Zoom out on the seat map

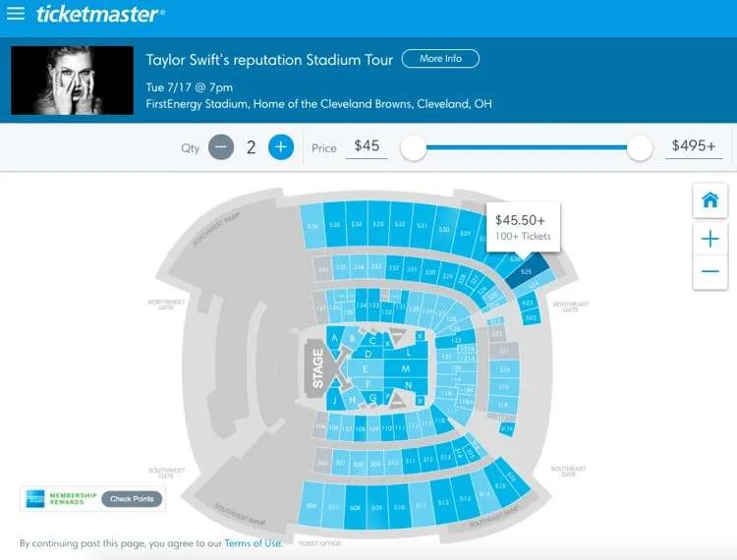click(709, 271)
